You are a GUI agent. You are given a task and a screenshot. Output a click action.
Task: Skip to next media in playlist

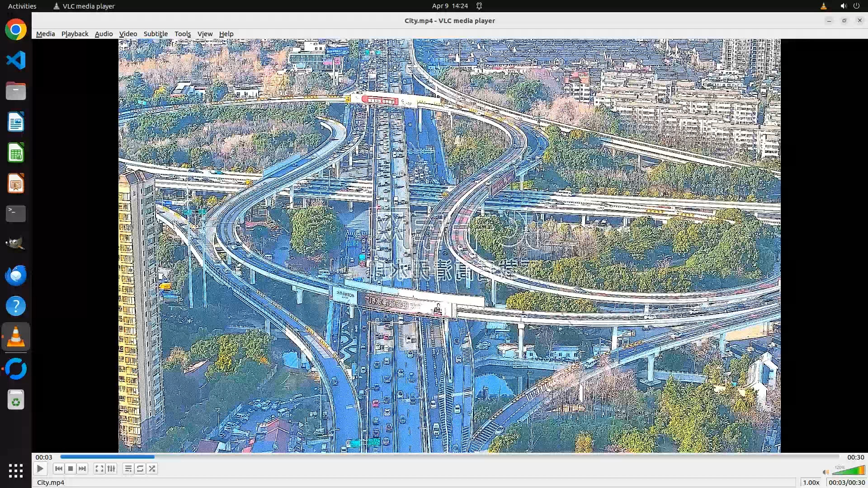pos(82,469)
